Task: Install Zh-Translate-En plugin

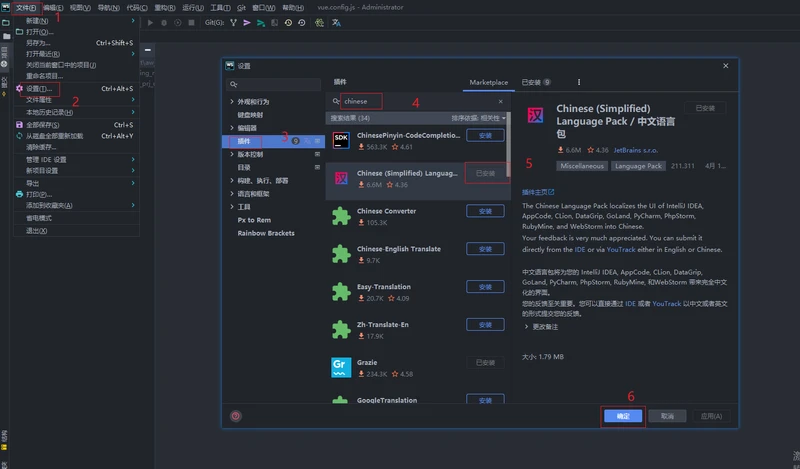Action: click(485, 324)
